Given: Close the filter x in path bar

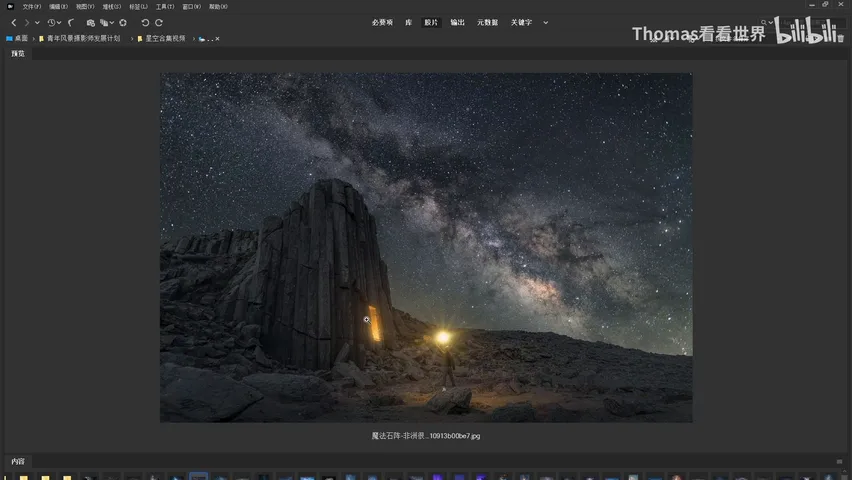Looking at the screenshot, I should coord(217,39).
